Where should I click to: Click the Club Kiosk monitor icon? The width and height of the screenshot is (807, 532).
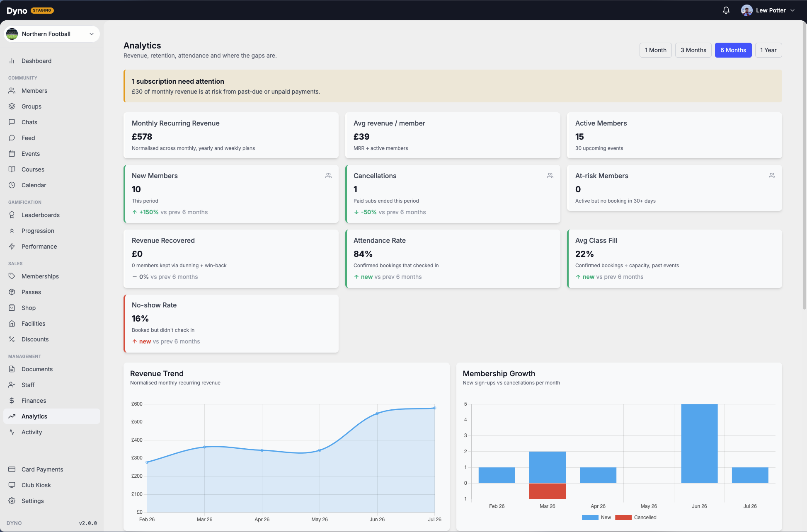point(12,485)
